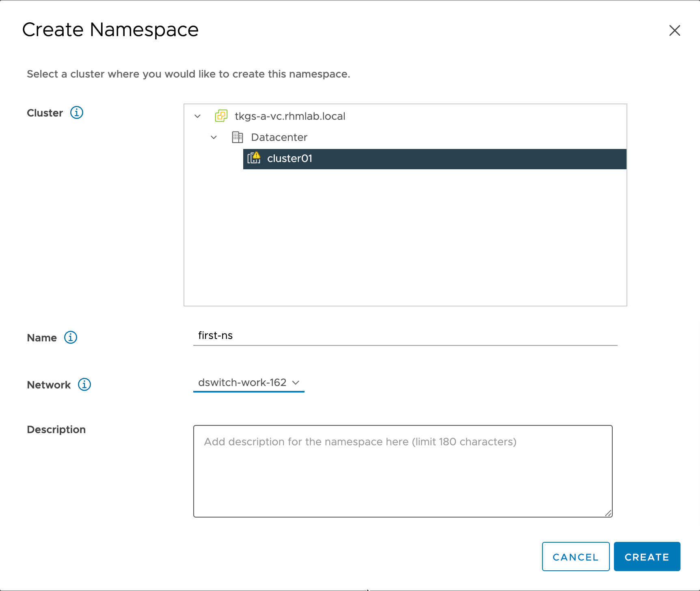Collapse the Datacenter tree node
Screen dimensions: 700x591
pyautogui.click(x=214, y=137)
